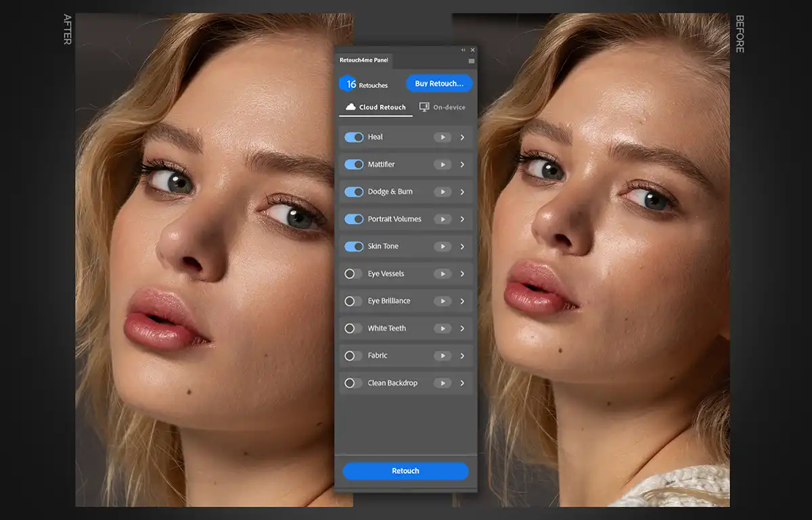
Task: Open Eye Vessels settings chevron
Action: (x=463, y=274)
